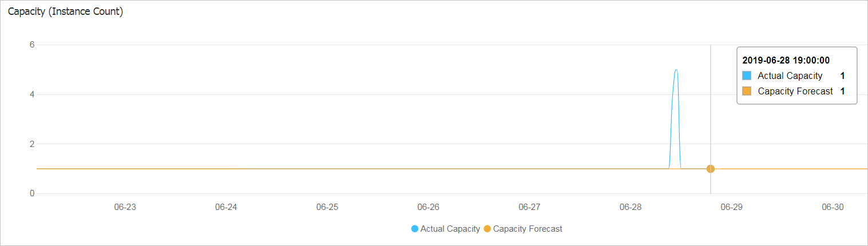Click the Capacity Forecast legend label
The height and width of the screenshot is (246, 868).
coord(528,229)
